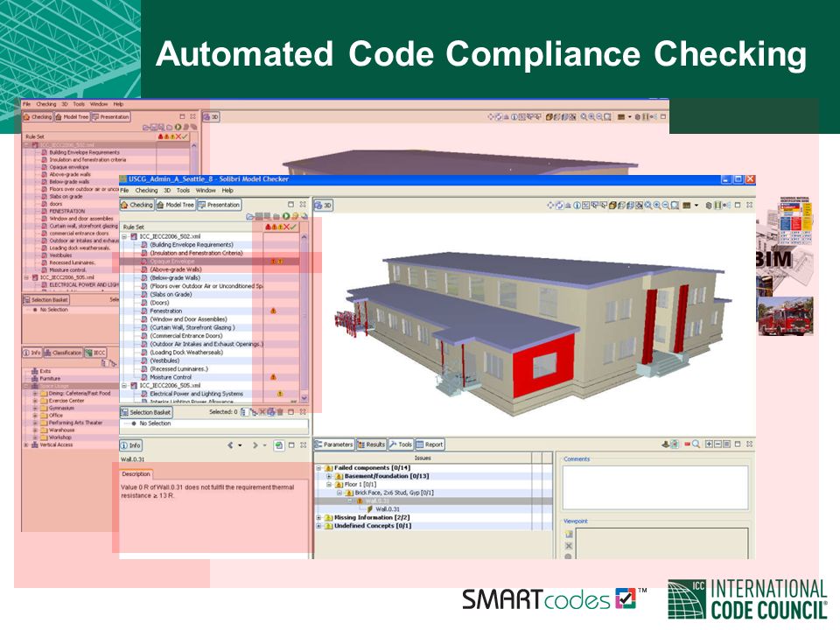This screenshot has height=630, width=840.
Task: Click the info icon in the 3D view toolbar
Action: pyautogui.click(x=577, y=205)
